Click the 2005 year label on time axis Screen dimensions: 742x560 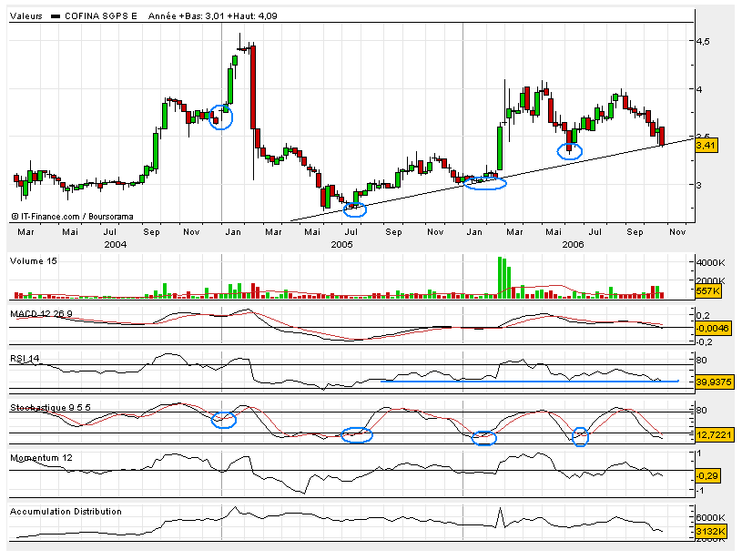coord(341,244)
